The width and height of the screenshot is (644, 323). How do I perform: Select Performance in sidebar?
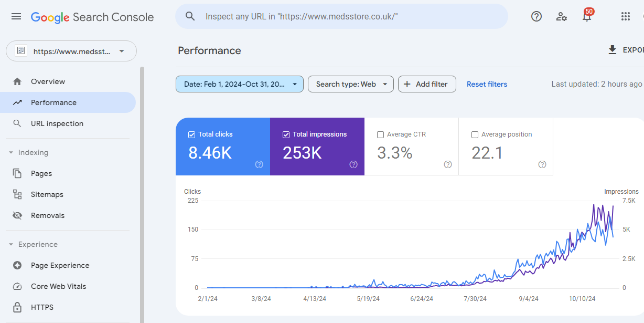[x=68, y=102]
